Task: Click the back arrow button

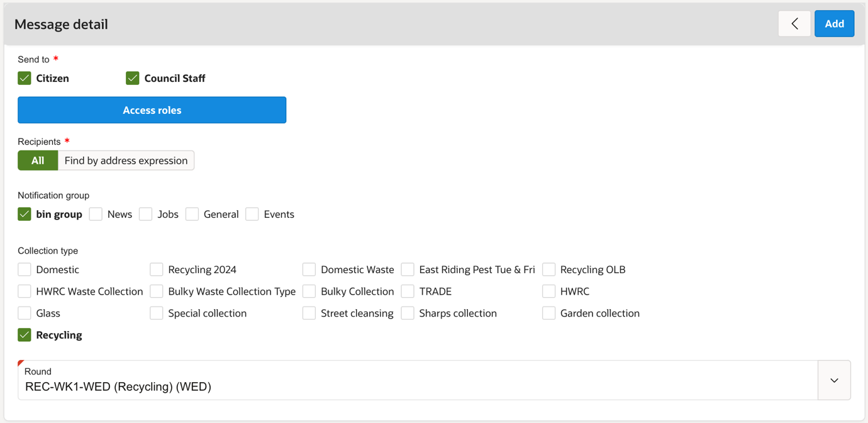Action: coord(794,24)
